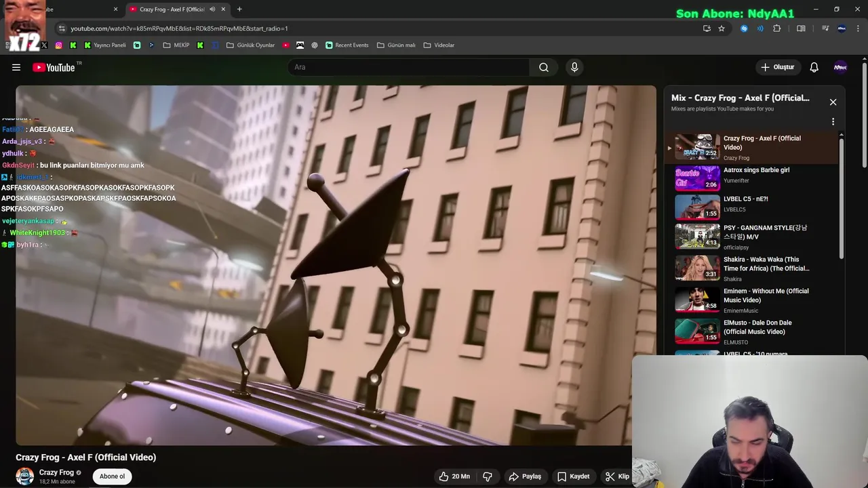Open Günün malı bookmarks folder
The width and height of the screenshot is (868, 488).
point(396,45)
